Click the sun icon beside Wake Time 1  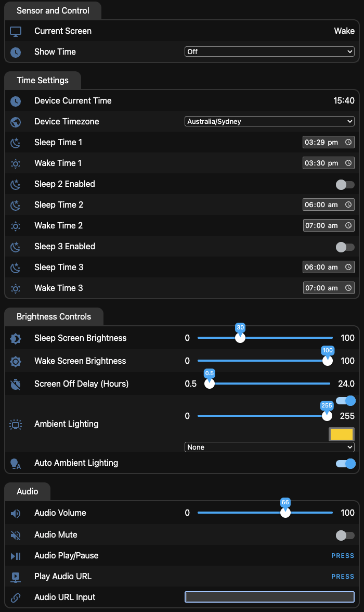click(x=16, y=163)
